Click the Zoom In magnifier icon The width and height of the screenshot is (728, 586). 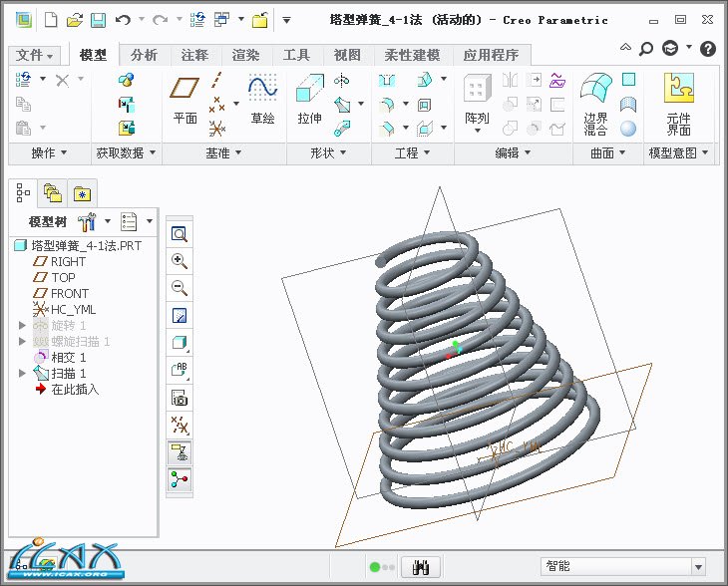[x=180, y=261]
